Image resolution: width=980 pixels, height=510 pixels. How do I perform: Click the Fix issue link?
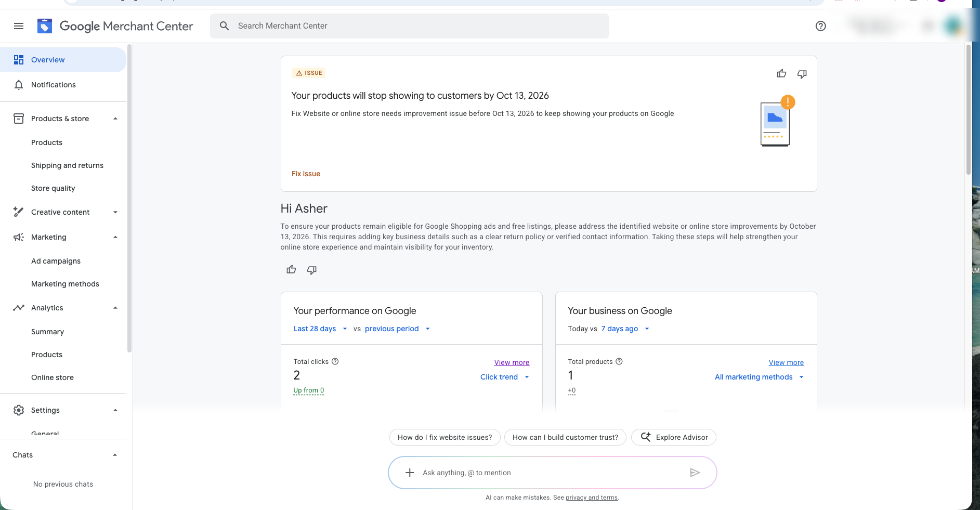306,174
